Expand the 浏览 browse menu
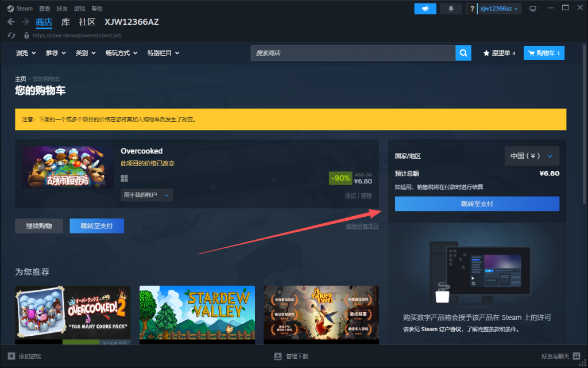Viewport: 588px width, 368px height. [26, 53]
